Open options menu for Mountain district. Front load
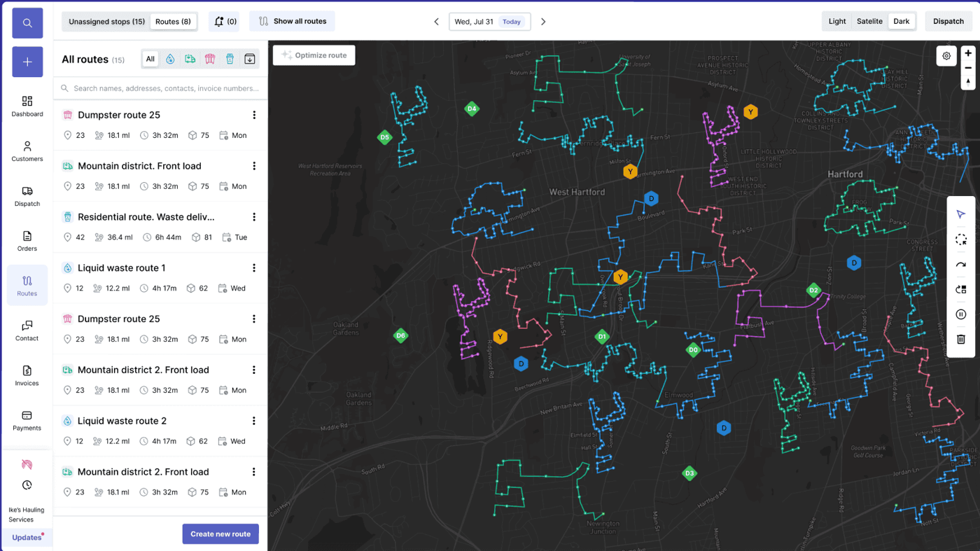The height and width of the screenshot is (551, 980). tap(254, 166)
